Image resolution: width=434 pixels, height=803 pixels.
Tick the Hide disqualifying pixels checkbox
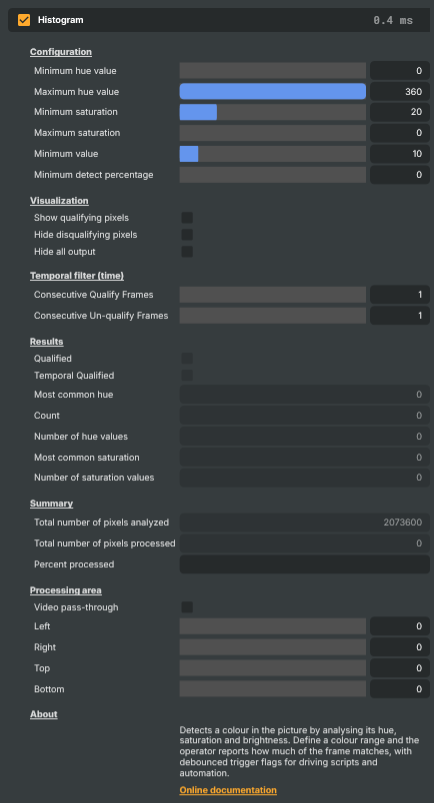tap(187, 235)
